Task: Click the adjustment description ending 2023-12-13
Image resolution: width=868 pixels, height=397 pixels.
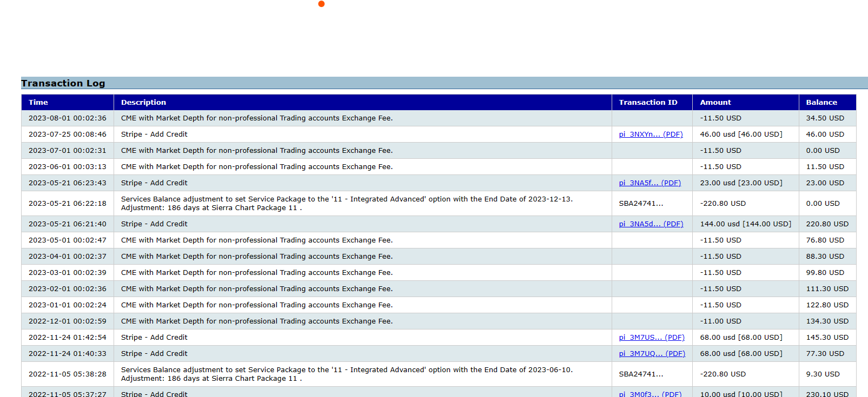Action: tap(347, 204)
